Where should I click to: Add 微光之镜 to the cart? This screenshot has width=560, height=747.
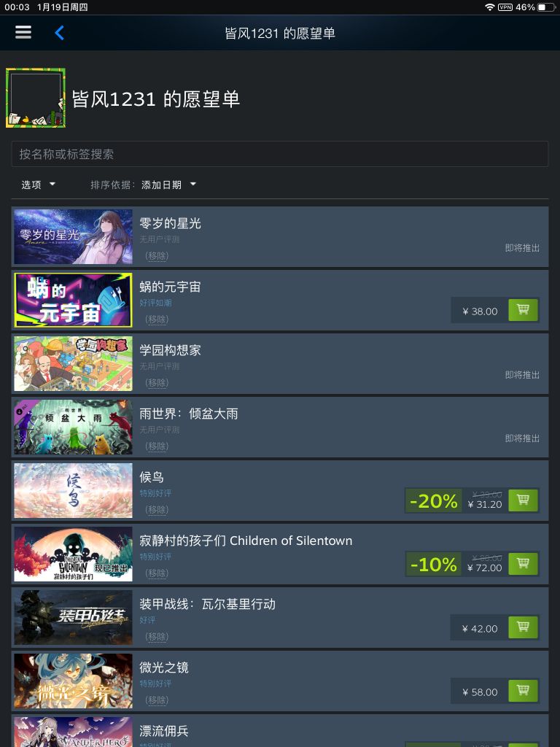(x=523, y=690)
